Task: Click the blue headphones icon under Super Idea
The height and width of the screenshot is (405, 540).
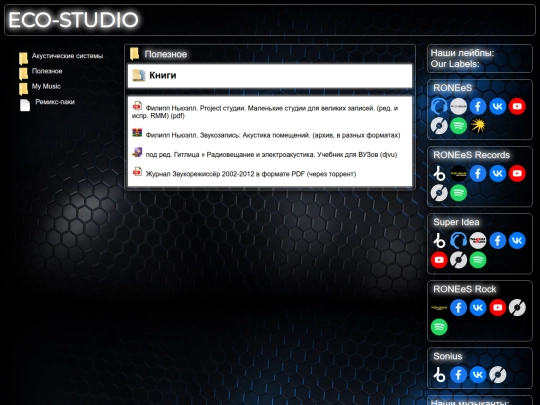Action: [458, 240]
